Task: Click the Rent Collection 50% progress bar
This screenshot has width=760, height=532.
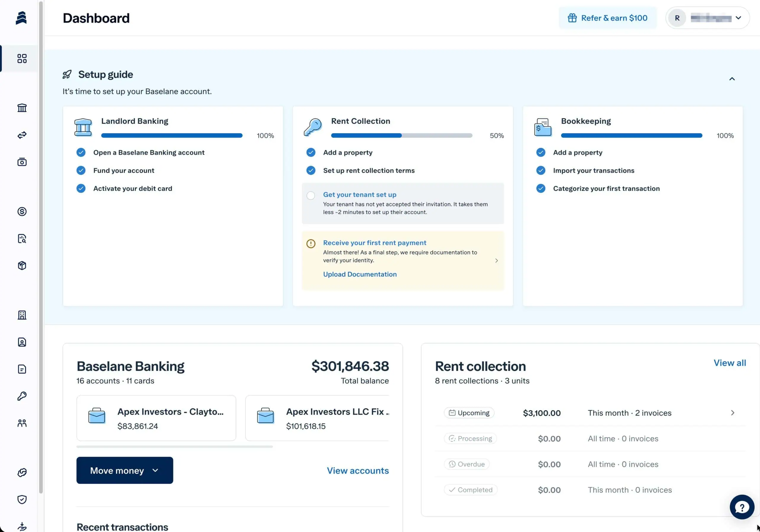Action: [402, 135]
